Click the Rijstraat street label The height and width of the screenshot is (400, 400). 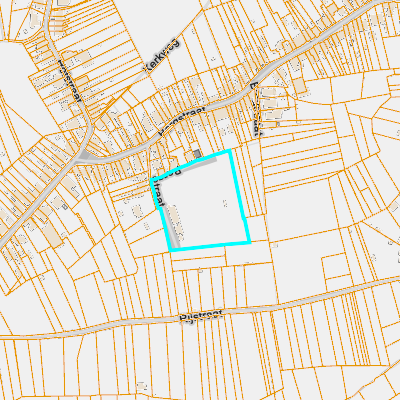pos(201,316)
